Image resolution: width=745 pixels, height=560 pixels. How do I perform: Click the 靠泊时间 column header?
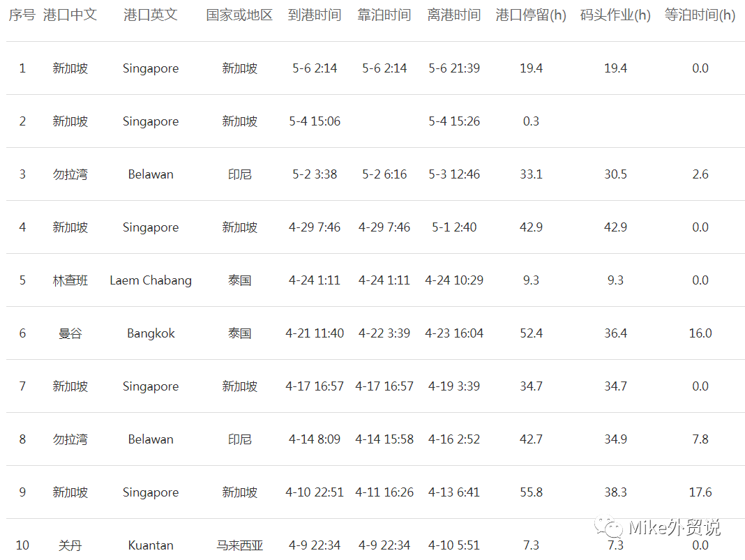tap(384, 13)
